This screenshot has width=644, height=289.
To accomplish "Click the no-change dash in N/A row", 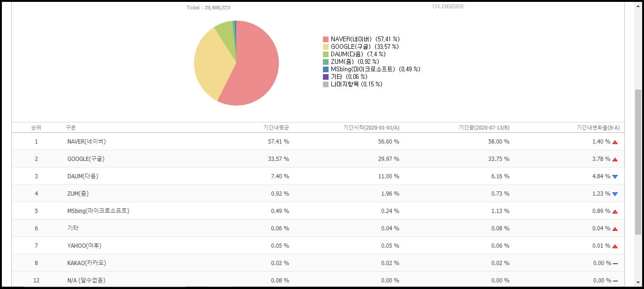I will click(615, 281).
